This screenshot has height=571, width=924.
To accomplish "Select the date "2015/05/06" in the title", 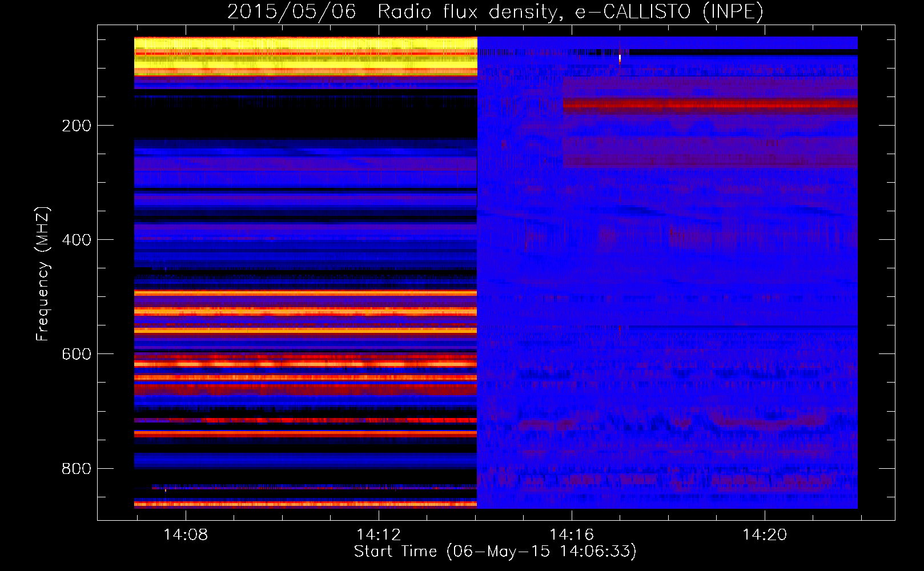I will pyautogui.click(x=291, y=11).
